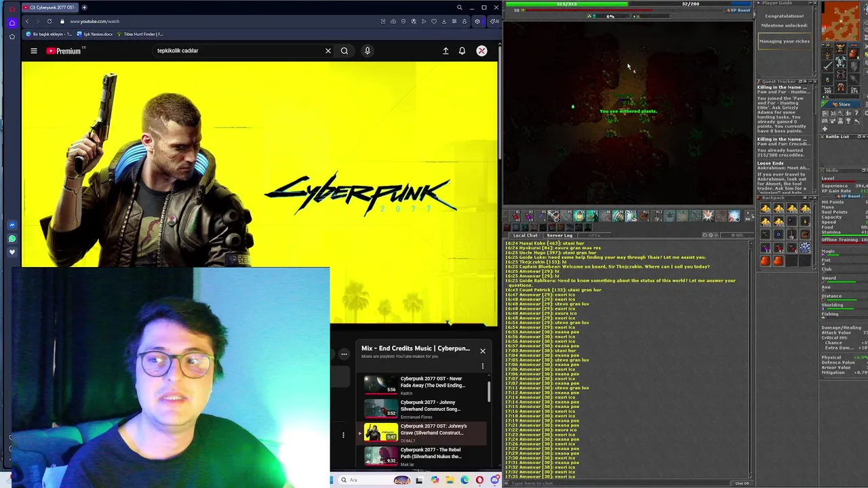
Task: Start voice search with the microphone
Action: coord(368,51)
